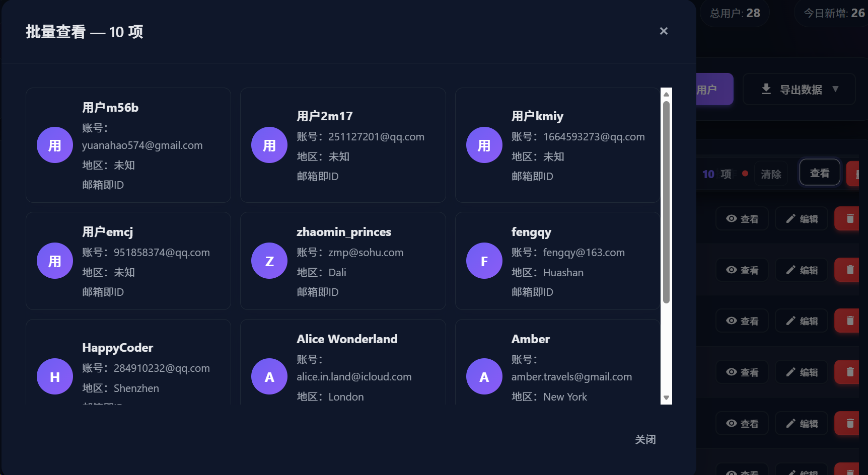868x475 pixels.
Task: Click the 10 项 selection count beside 清除
Action: pos(716,174)
